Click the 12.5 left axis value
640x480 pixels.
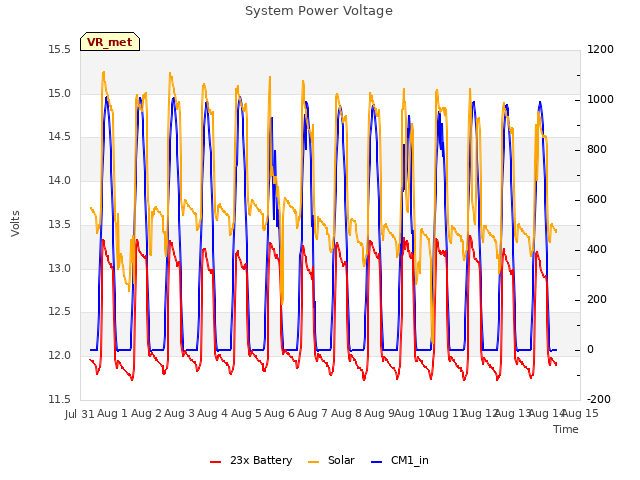click(x=60, y=312)
